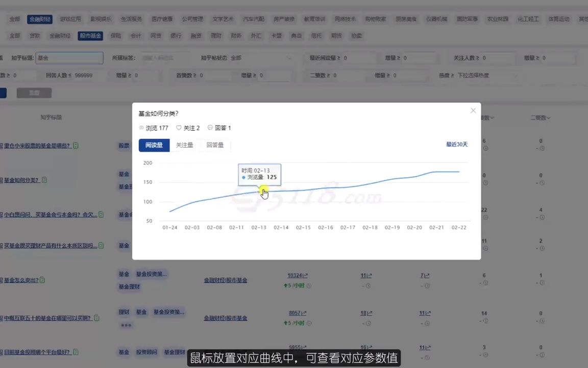Screen dimensions: 588x368
Task: Click clock icon next to ↑5/小时 under 10324
Action: (309, 286)
